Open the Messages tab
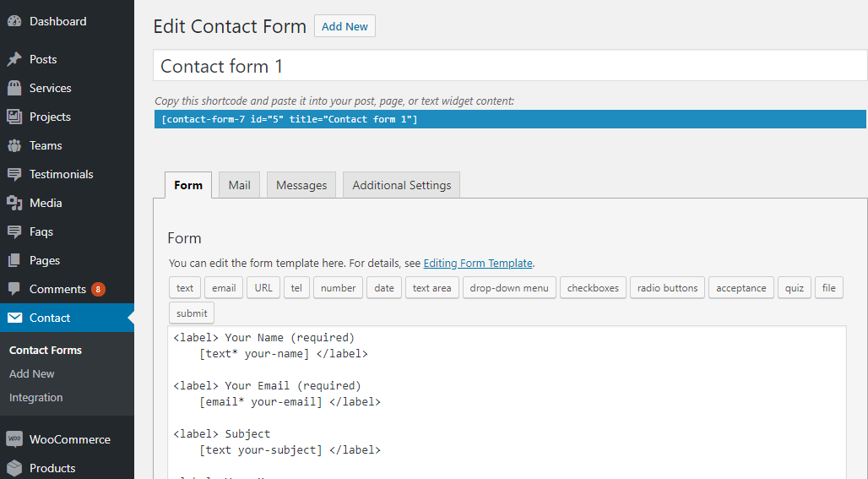Viewport: 868px width, 479px height. click(301, 185)
